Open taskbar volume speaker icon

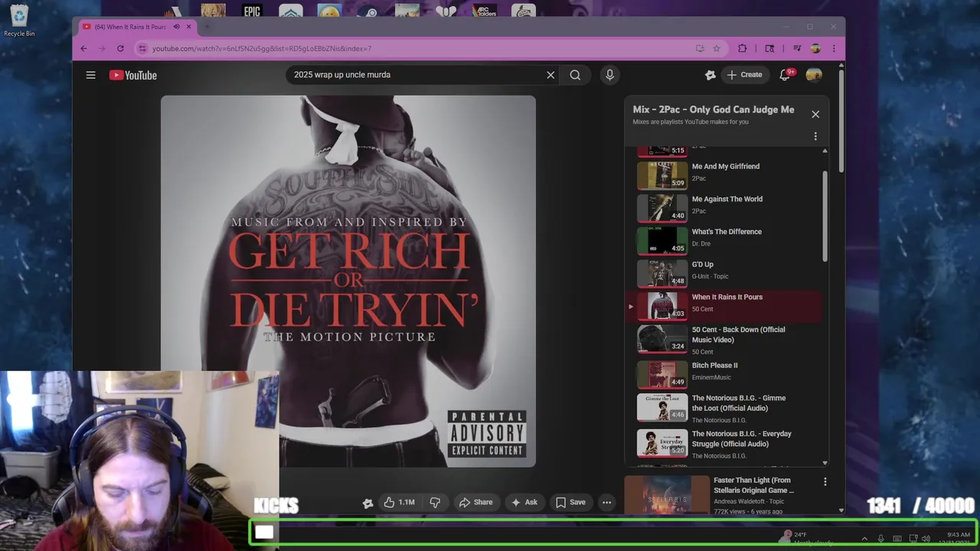926,539
